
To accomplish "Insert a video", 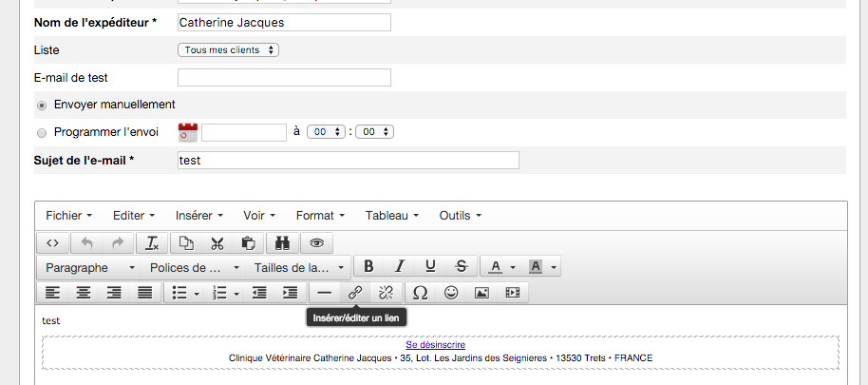I will (513, 293).
